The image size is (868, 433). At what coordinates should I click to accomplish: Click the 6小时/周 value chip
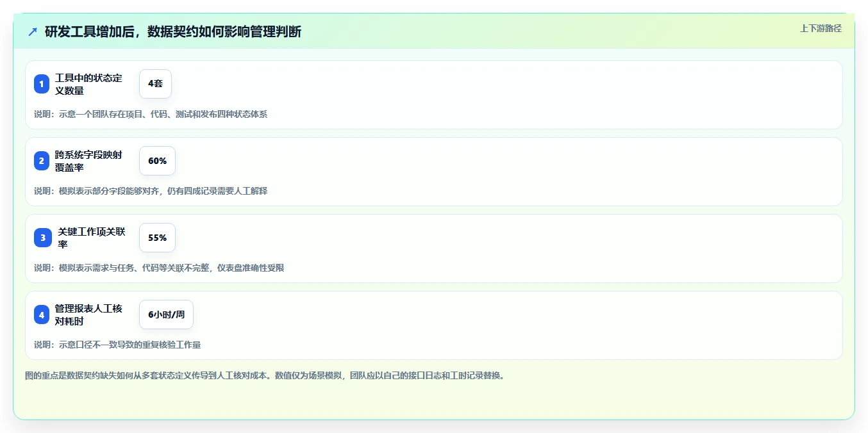tap(166, 315)
